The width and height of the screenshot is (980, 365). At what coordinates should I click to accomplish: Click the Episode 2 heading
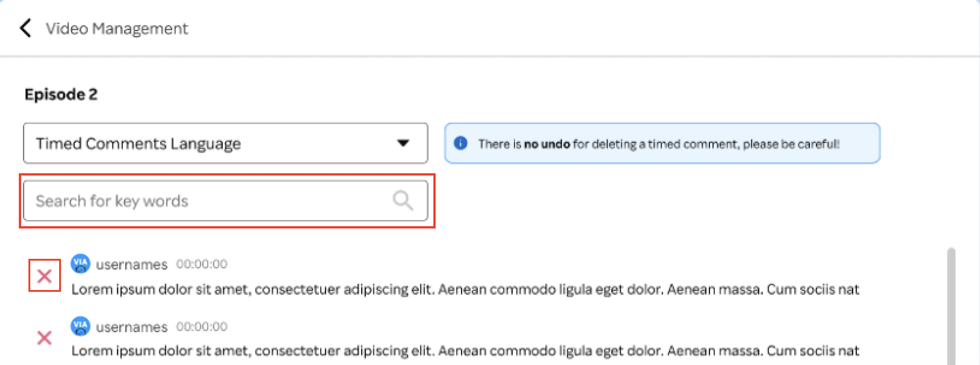click(61, 94)
